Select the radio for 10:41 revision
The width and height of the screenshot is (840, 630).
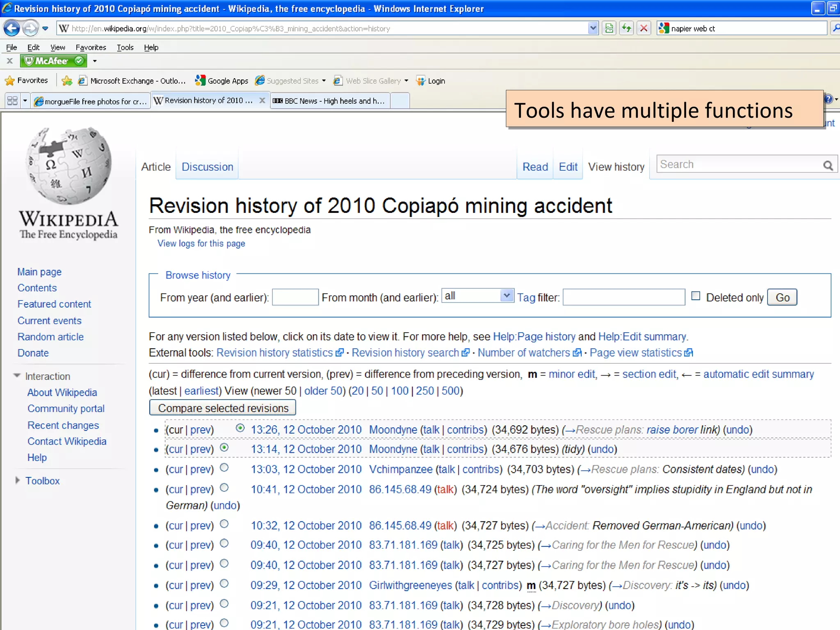pyautogui.click(x=224, y=488)
